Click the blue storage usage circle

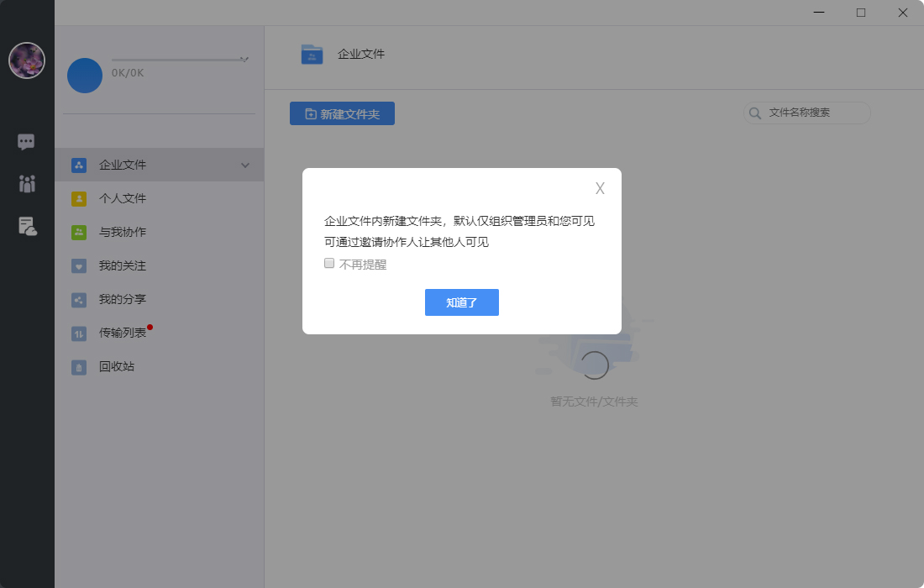click(x=85, y=76)
